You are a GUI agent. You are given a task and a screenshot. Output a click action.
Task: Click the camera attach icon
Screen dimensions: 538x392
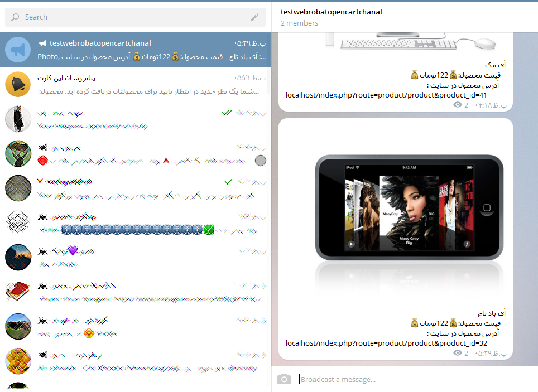[x=284, y=379]
